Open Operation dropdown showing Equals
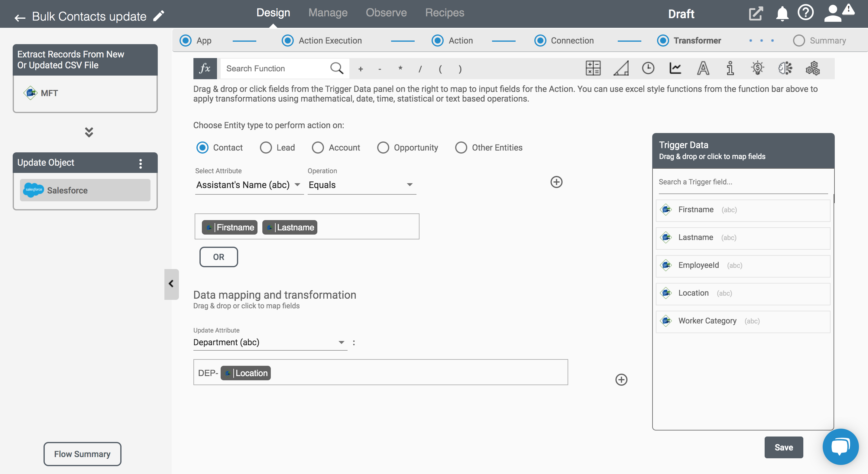This screenshot has height=474, width=868. pyautogui.click(x=362, y=185)
